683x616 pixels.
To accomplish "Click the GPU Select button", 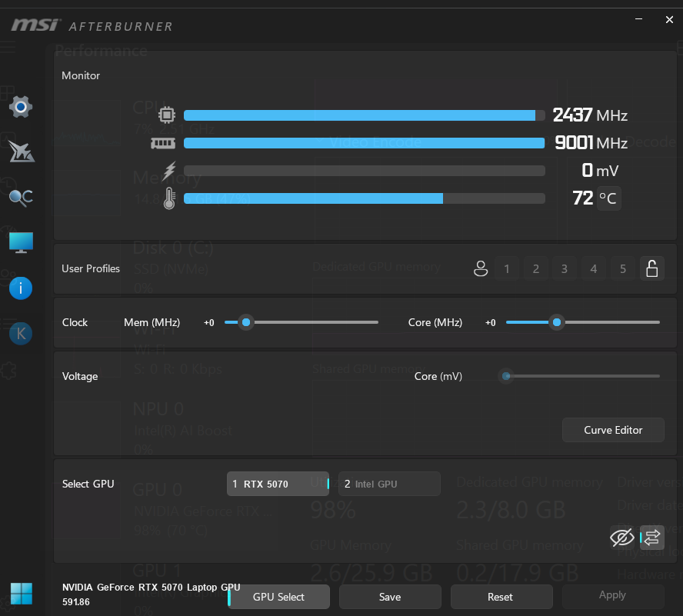I will coord(278,597).
